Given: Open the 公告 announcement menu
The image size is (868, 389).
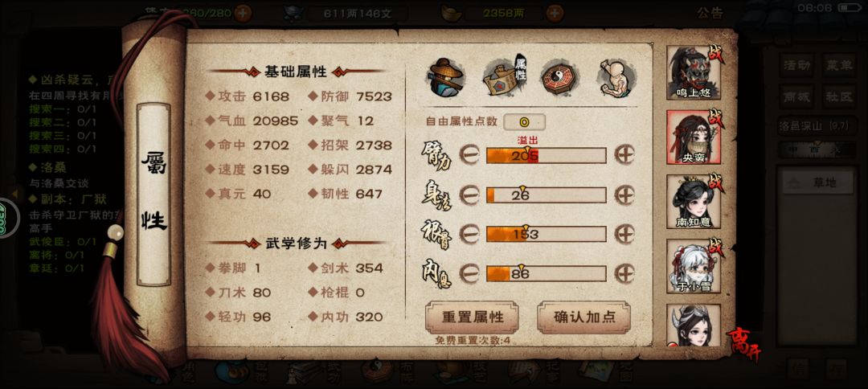Looking at the screenshot, I should coord(710,14).
